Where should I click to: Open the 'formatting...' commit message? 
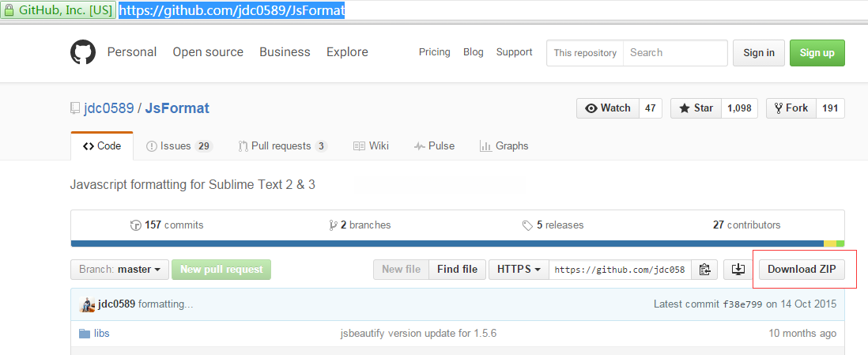pos(165,304)
